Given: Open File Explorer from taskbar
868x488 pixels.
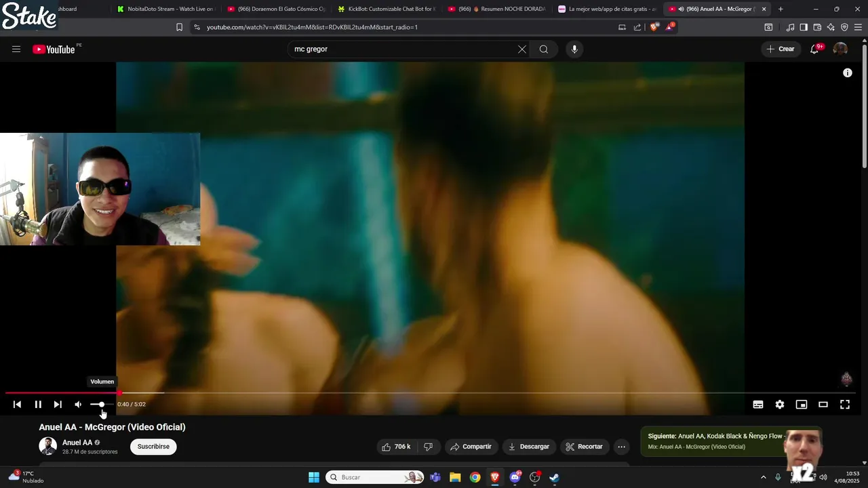Looking at the screenshot, I should (455, 477).
